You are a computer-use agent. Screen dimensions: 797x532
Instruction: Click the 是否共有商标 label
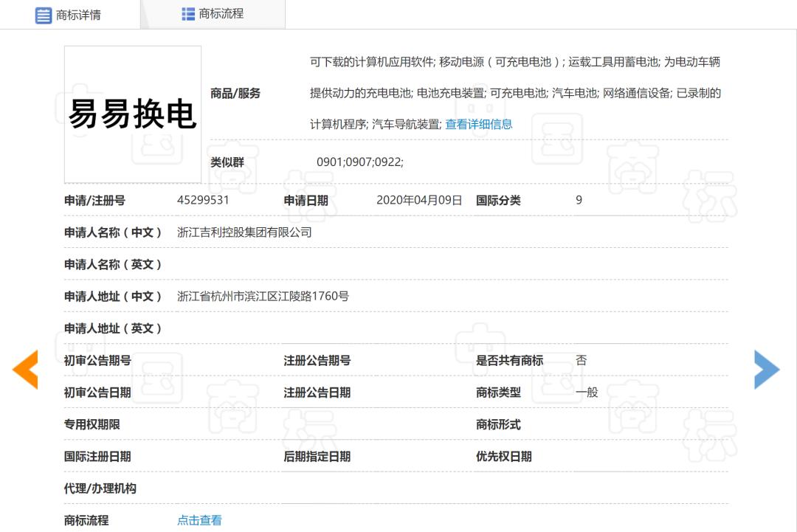[x=509, y=360]
